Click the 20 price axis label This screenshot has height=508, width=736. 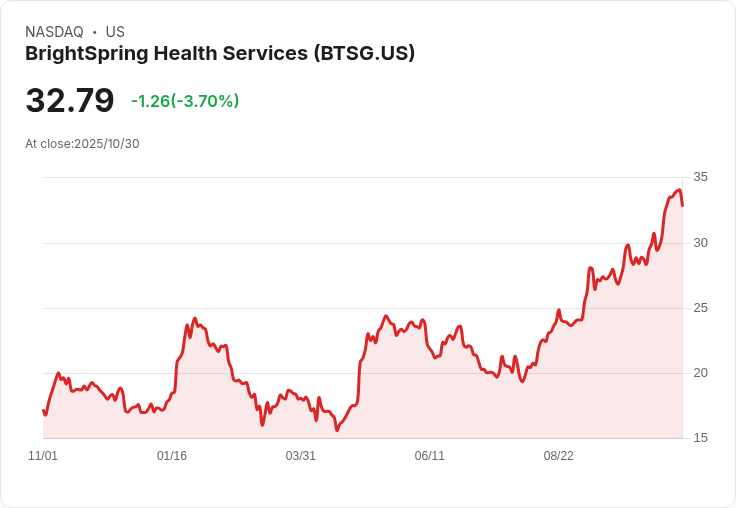(700, 373)
